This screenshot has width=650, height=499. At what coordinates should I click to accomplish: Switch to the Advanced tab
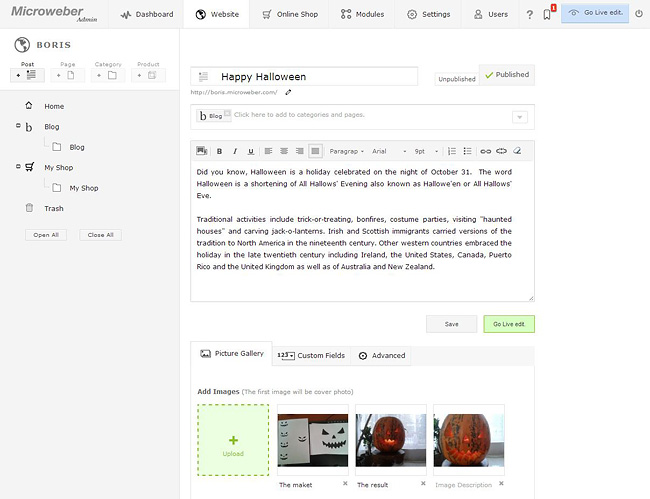click(381, 356)
